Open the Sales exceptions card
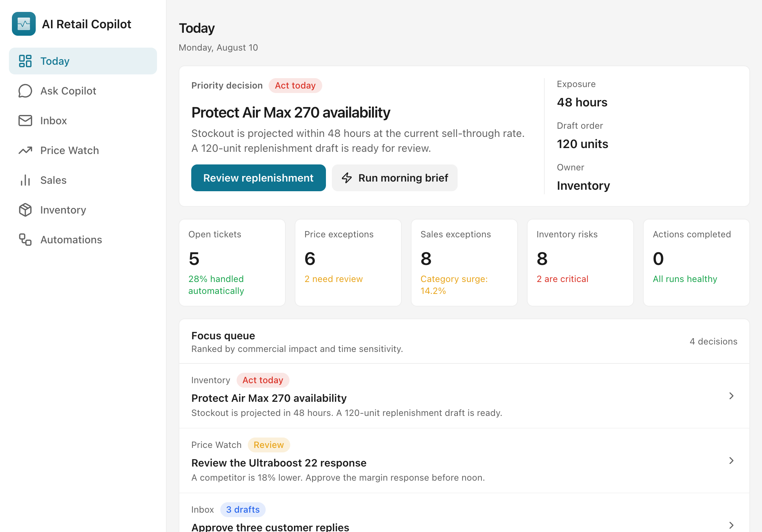762x532 pixels. click(464, 263)
